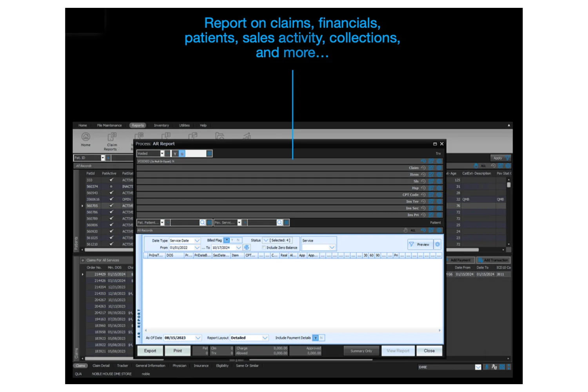Toggle the PatActive checkbox for patient 560374
The height and width of the screenshot is (392, 588).
click(111, 187)
